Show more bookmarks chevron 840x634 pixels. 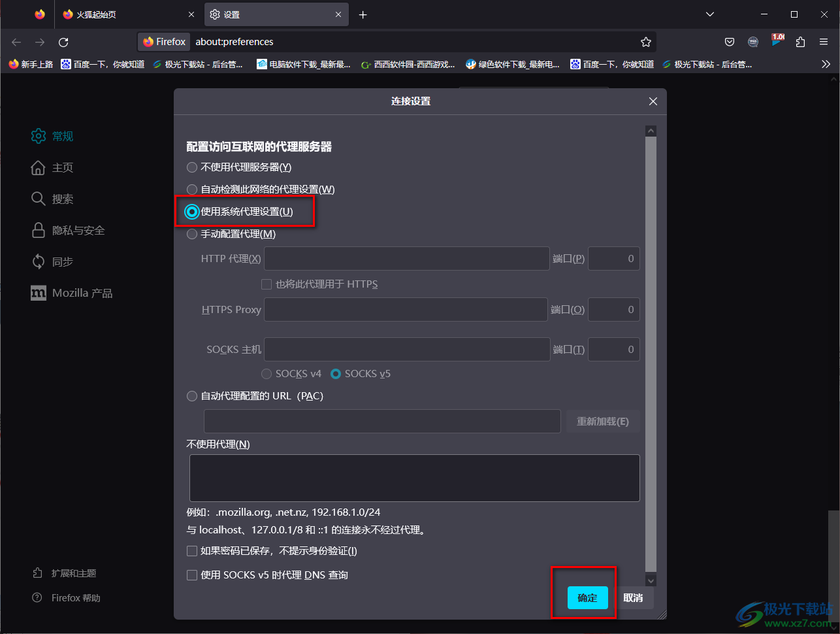pyautogui.click(x=826, y=64)
